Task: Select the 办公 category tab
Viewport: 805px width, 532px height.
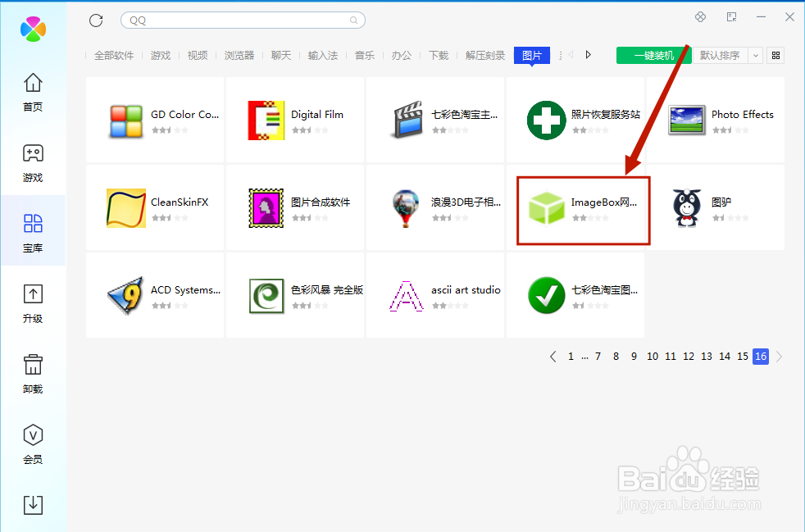Action: pyautogui.click(x=402, y=56)
